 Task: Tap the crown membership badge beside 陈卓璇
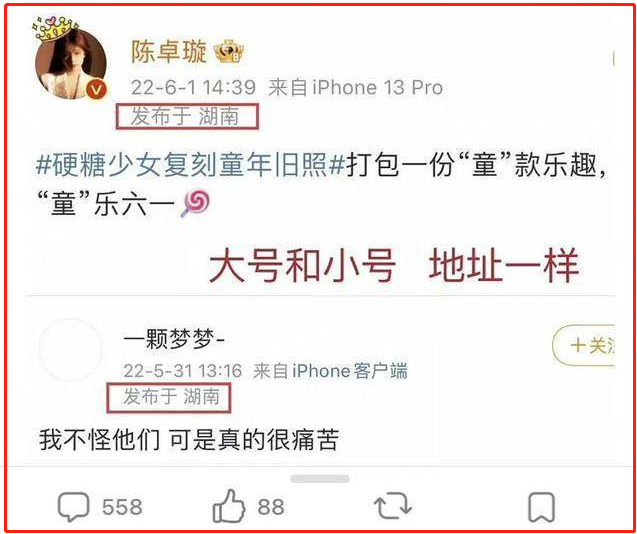click(x=229, y=52)
